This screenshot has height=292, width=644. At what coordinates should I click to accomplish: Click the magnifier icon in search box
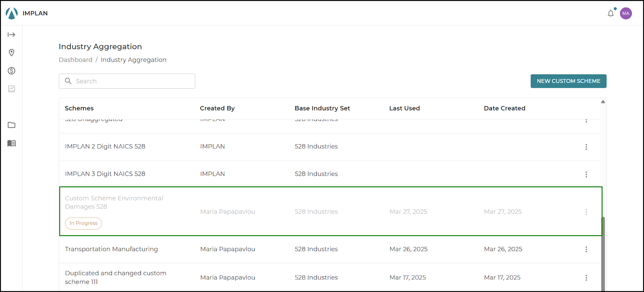(68, 81)
